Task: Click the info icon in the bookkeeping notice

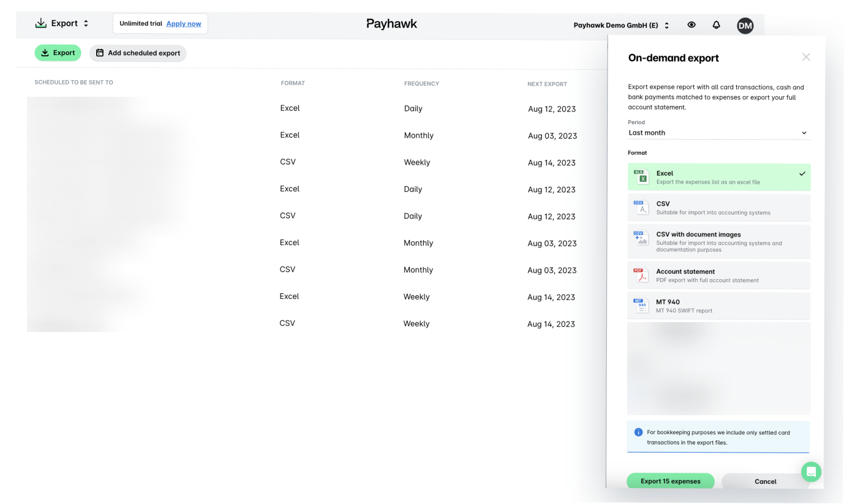Action: [639, 432]
